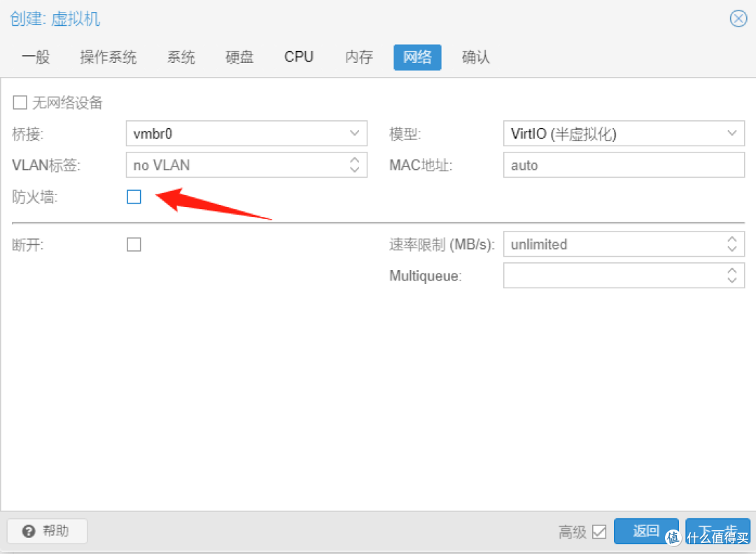Click the 帮助 help button
The image size is (756, 554).
(x=47, y=531)
